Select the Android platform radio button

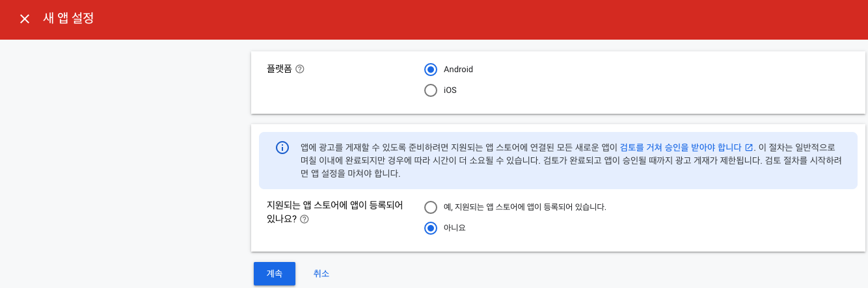pyautogui.click(x=430, y=70)
